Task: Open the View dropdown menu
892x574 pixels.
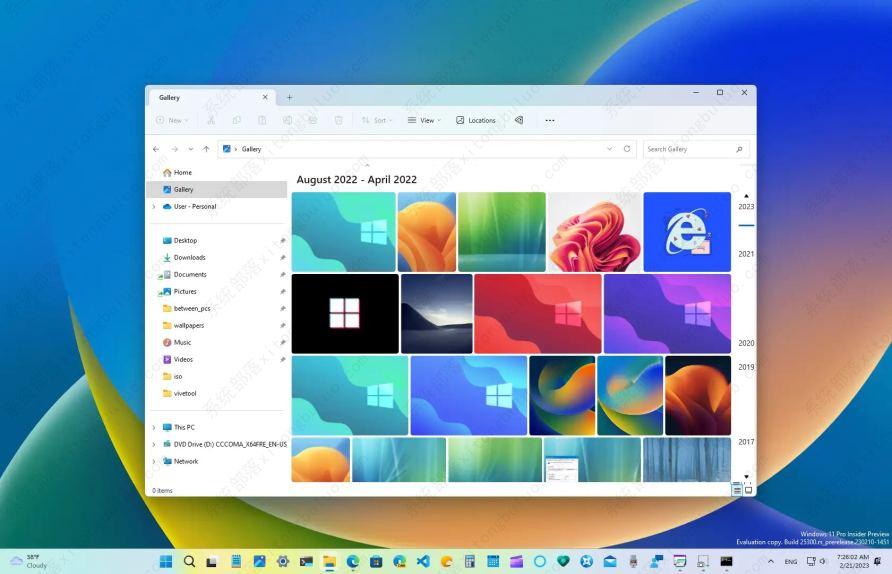Action: pos(424,120)
